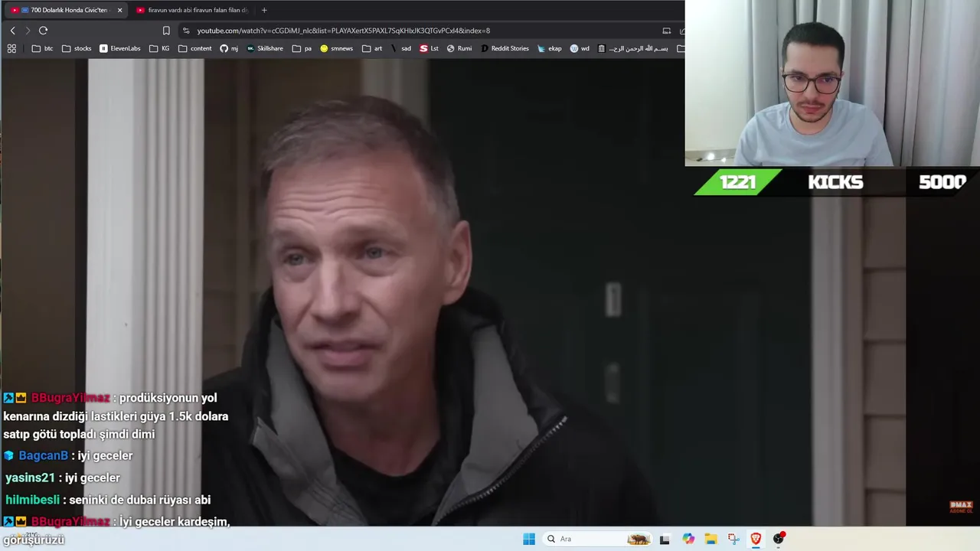Click the browser forward arrow
The width and height of the screenshot is (980, 551).
tap(28, 31)
